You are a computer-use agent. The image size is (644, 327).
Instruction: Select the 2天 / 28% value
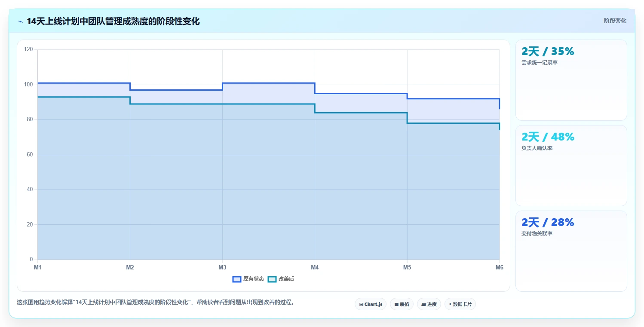[x=548, y=223]
